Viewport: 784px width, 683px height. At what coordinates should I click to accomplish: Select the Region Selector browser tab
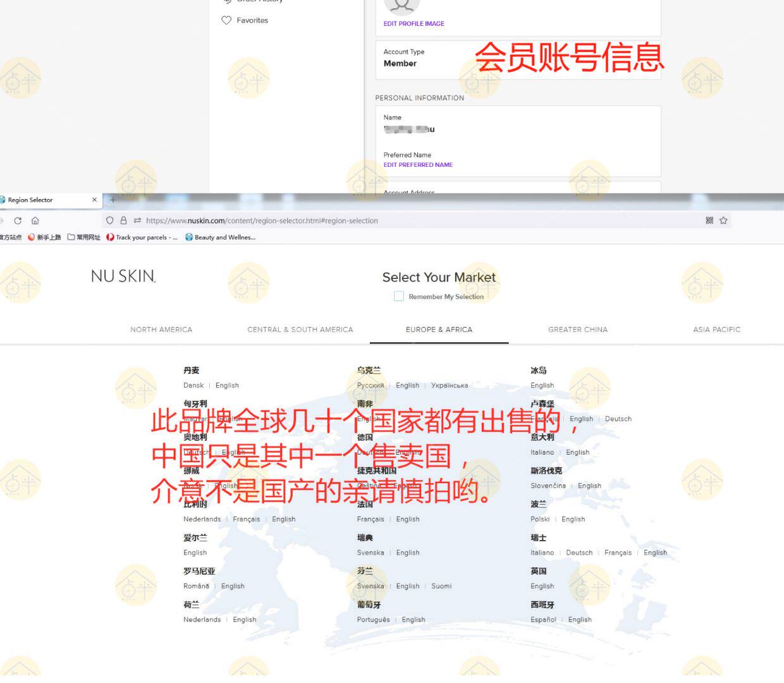[51, 200]
